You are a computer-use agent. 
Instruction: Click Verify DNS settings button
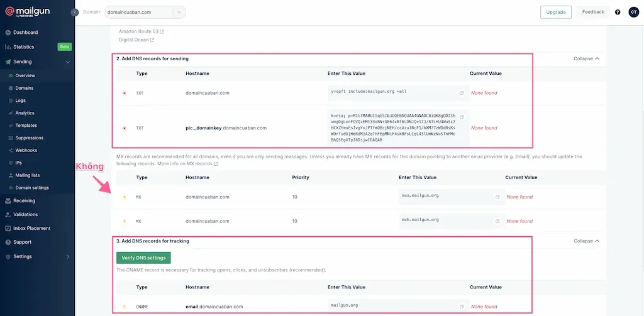[x=143, y=258]
